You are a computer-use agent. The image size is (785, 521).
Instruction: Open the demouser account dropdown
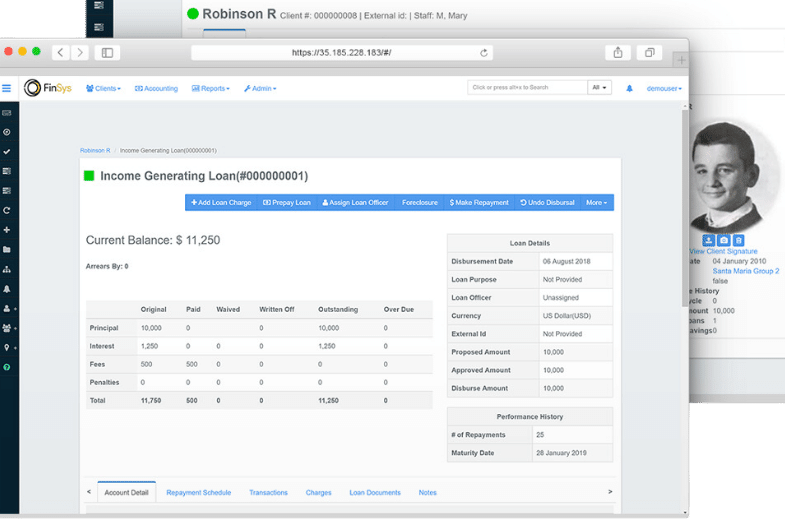pos(664,88)
